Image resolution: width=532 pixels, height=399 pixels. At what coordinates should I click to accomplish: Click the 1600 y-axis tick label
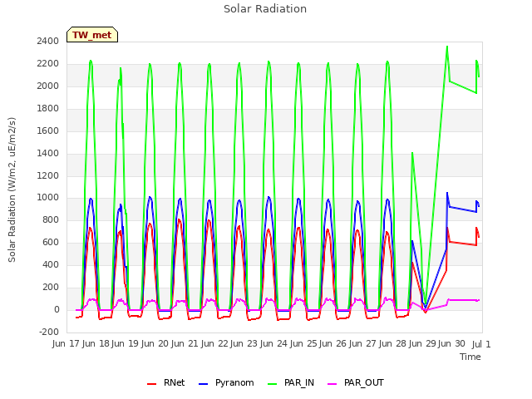(48, 131)
